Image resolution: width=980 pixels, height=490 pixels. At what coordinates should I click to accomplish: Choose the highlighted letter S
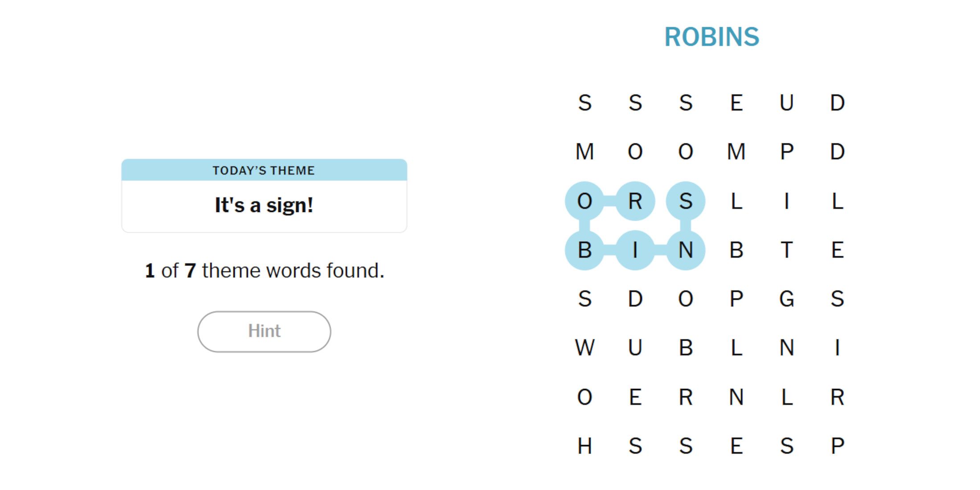686,201
